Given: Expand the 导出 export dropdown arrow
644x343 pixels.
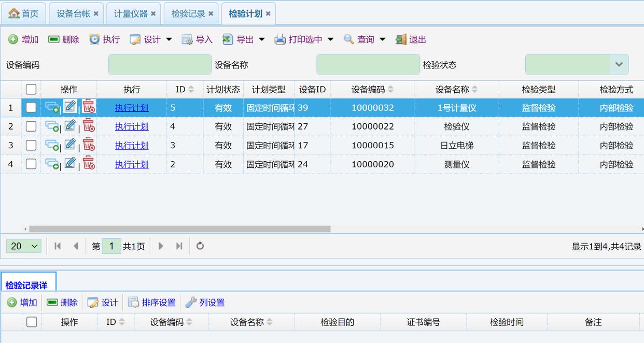Looking at the screenshot, I should coord(262,39).
